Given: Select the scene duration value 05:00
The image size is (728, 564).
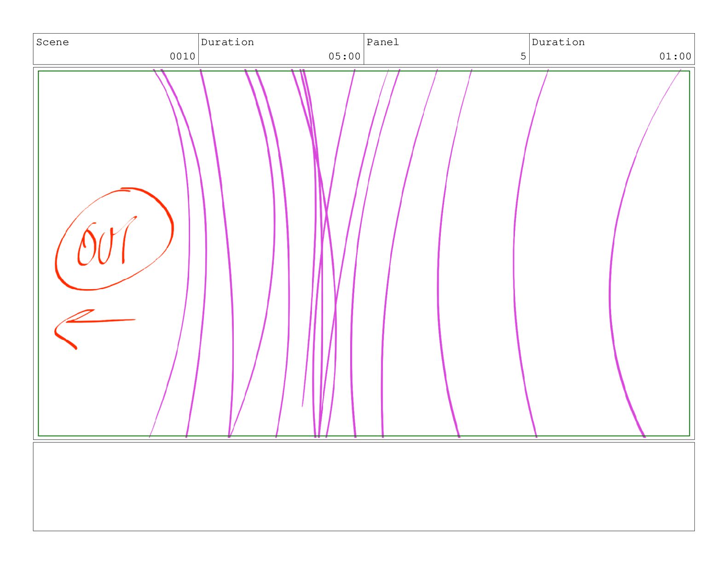Looking at the screenshot, I should (x=345, y=56).
